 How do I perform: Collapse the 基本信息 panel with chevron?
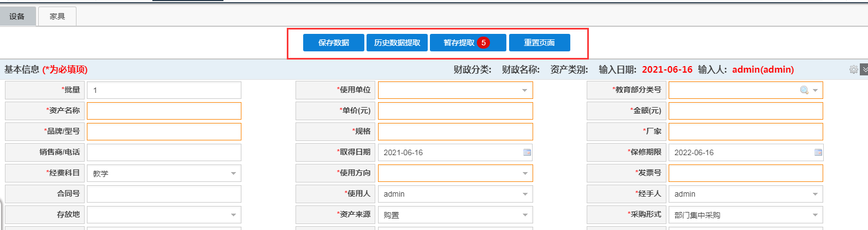[x=864, y=69]
